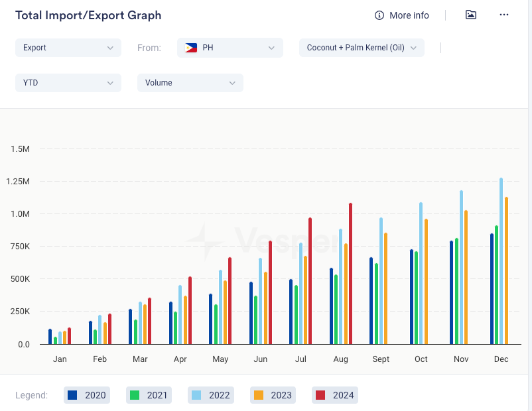Click the More info circle icon
This screenshot has width=532, height=411.
click(x=379, y=15)
